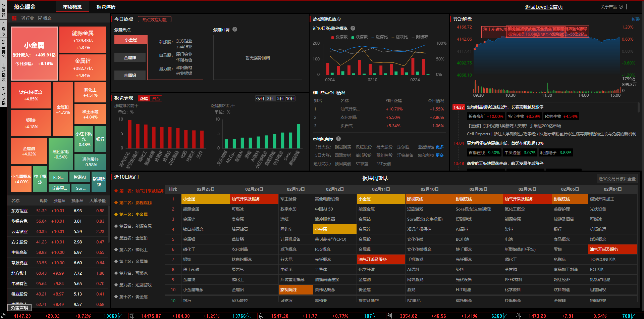Click the 关于产品 question mark icon
Image resolution: width=644 pixels, height=319 pixels.
[x=621, y=7]
